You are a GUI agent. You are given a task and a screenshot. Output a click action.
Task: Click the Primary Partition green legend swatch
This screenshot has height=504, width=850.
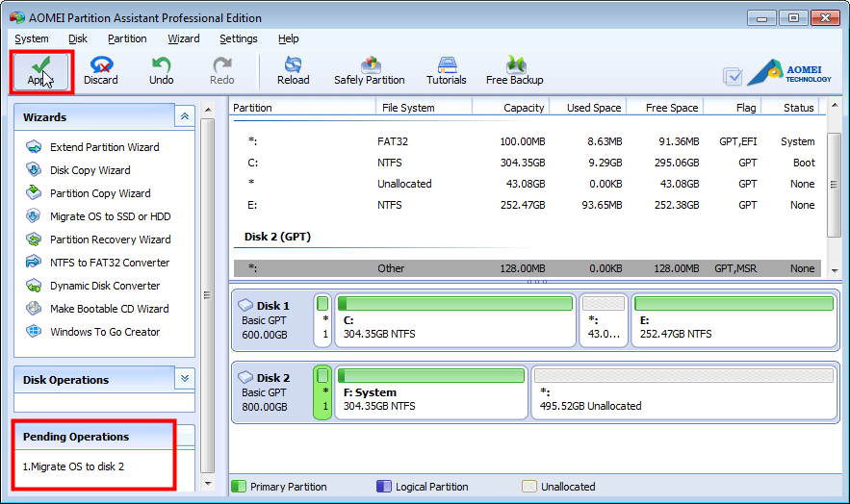pos(239,486)
